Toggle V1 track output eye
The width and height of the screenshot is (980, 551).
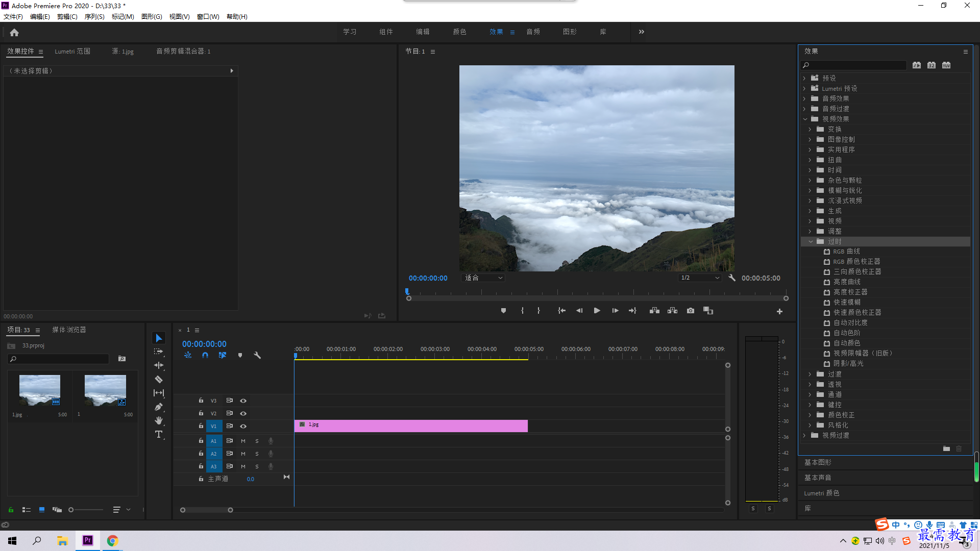click(243, 427)
